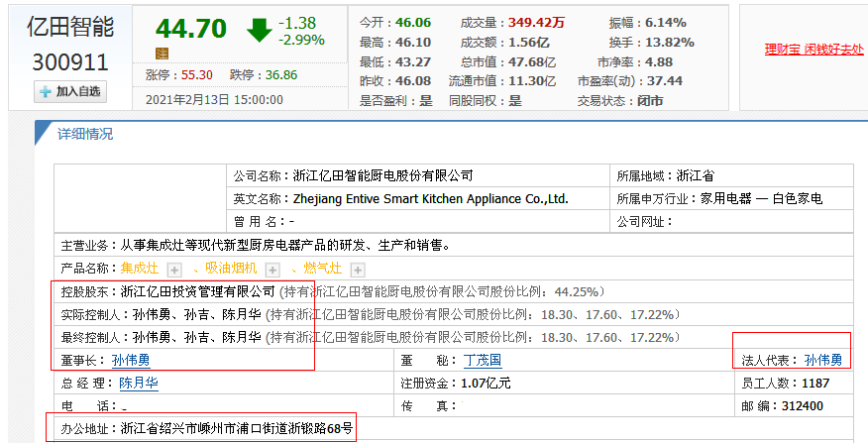The height and width of the screenshot is (443, 868).
Task: Open chairman 孙伟勇 link beside 董事长
Action: click(x=131, y=361)
